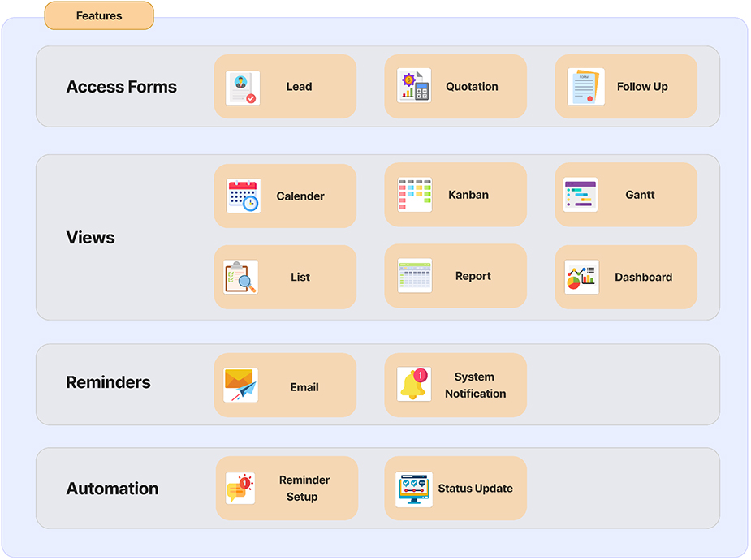The image size is (751, 560).
Task: Select the Views section heading
Action: 90,238
